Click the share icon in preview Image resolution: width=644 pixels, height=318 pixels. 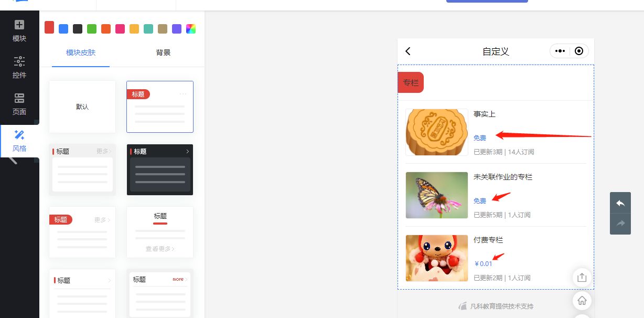click(582, 278)
